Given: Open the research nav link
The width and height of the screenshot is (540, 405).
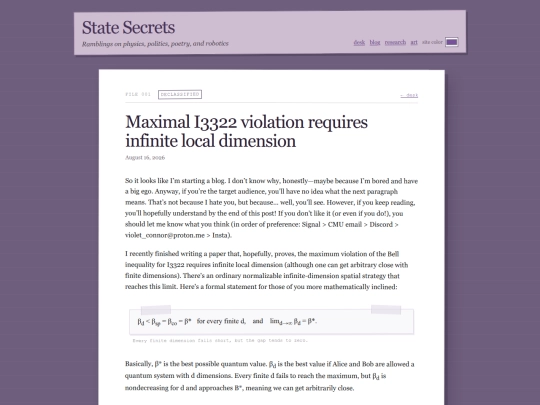Looking at the screenshot, I should pyautogui.click(x=395, y=42).
